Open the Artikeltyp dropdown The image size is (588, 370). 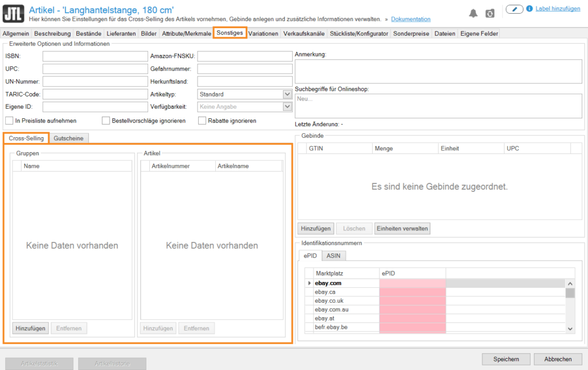click(287, 94)
